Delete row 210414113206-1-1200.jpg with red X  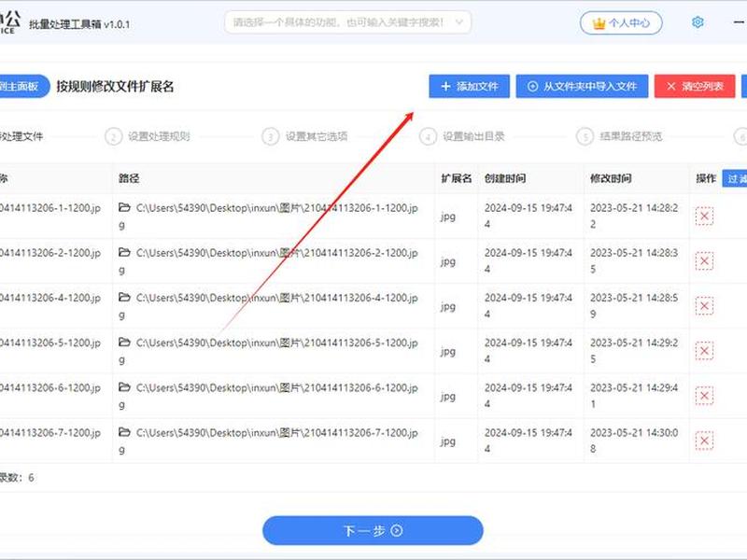[x=704, y=217]
